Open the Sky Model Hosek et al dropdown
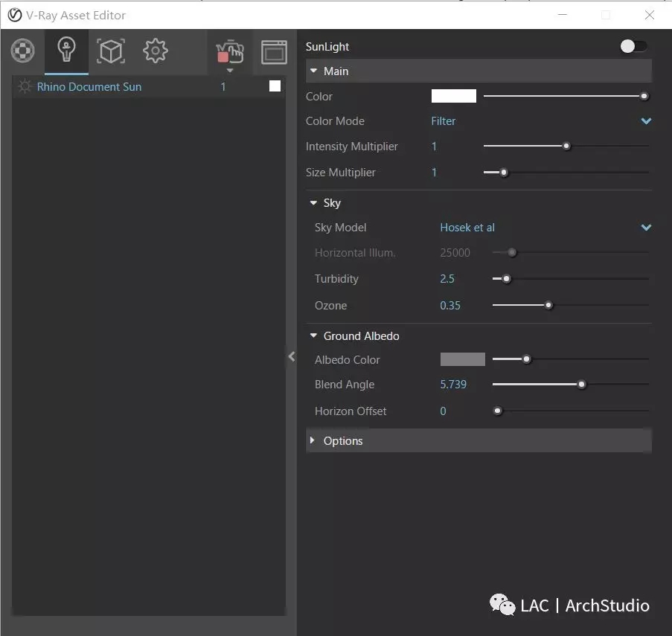672x636 pixels. click(545, 228)
